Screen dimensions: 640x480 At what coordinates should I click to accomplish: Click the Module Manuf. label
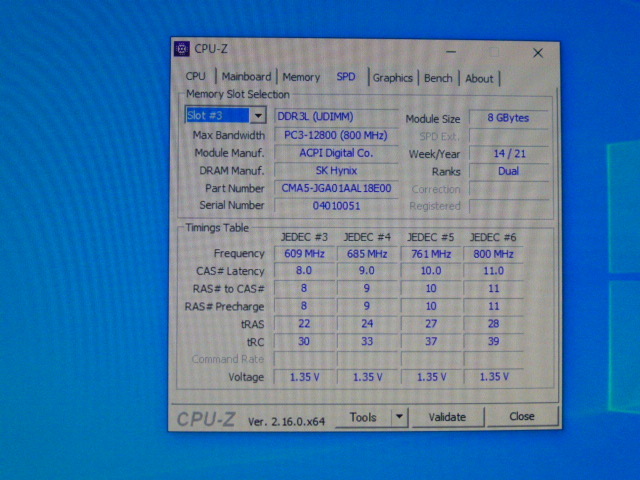[x=229, y=153]
